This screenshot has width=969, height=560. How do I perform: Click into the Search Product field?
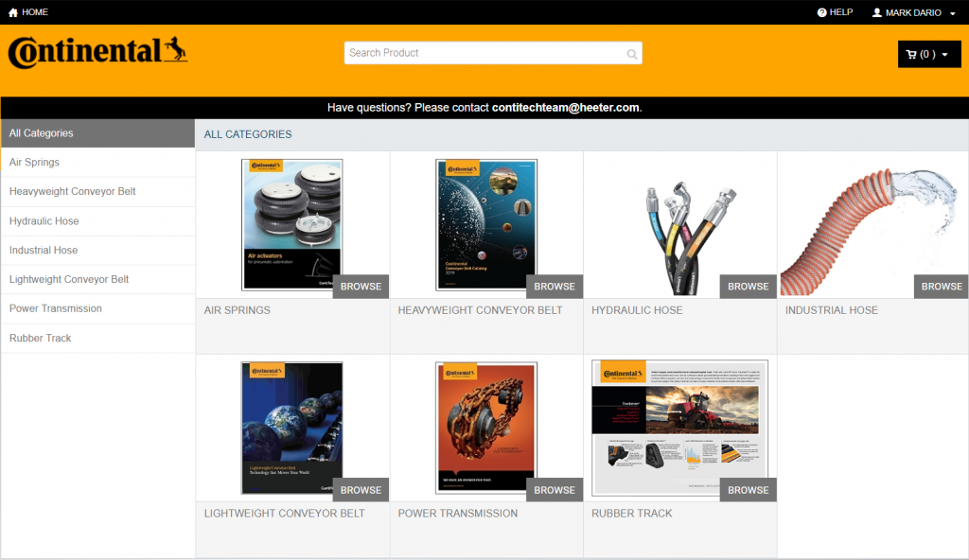(483, 53)
